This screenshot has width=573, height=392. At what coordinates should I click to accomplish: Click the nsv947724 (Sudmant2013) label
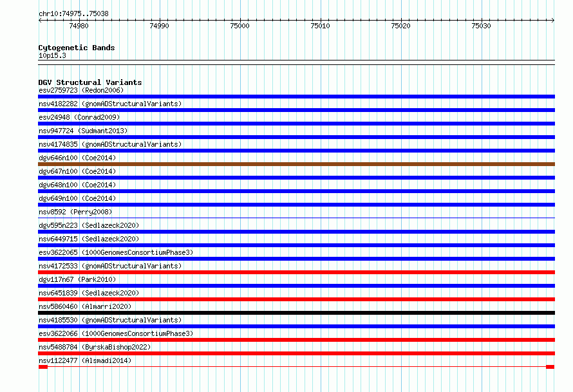pyautogui.click(x=83, y=131)
